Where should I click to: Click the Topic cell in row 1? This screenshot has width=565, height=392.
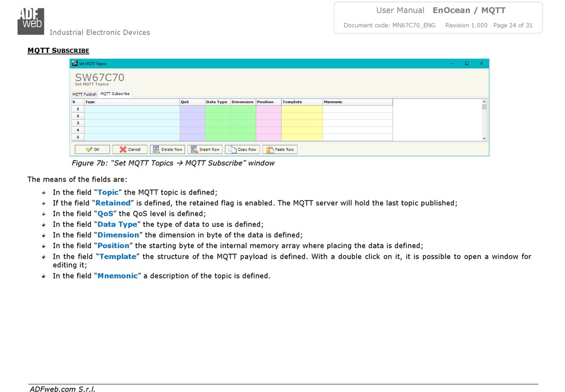point(132,109)
